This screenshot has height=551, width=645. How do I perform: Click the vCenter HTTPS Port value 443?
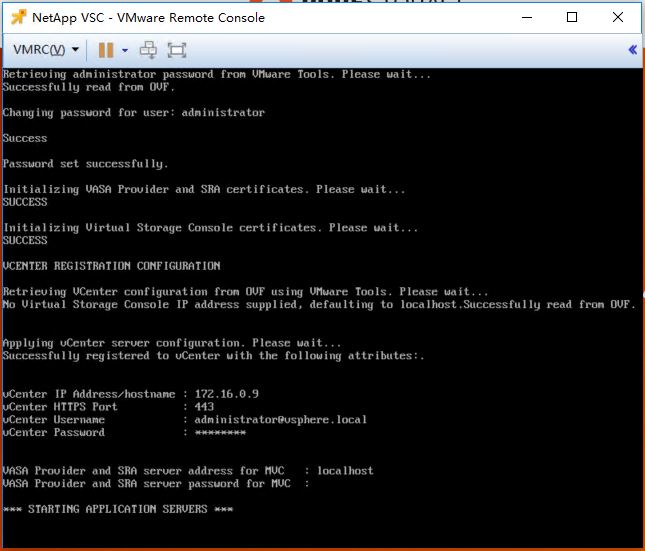pyautogui.click(x=204, y=407)
